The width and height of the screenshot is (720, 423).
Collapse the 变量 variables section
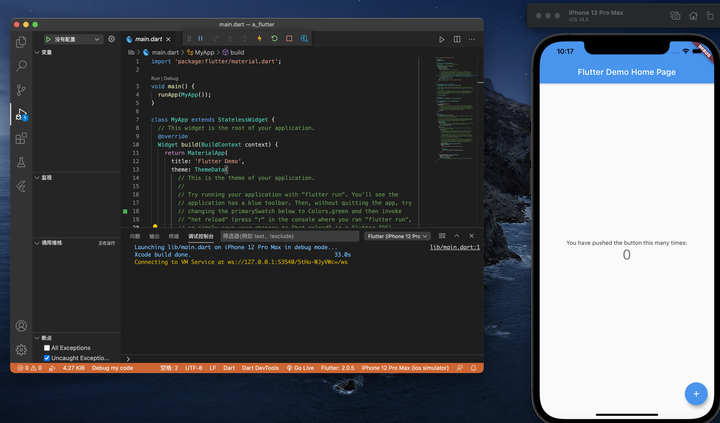pos(44,52)
